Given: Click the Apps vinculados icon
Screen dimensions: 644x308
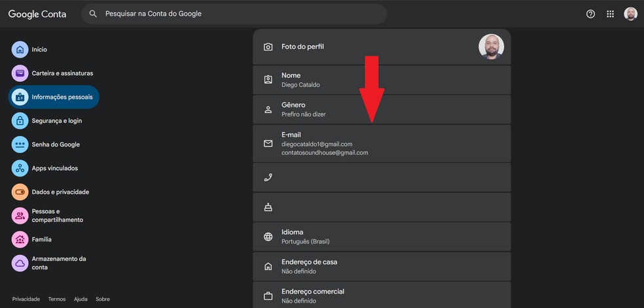Looking at the screenshot, I should (x=20, y=169).
